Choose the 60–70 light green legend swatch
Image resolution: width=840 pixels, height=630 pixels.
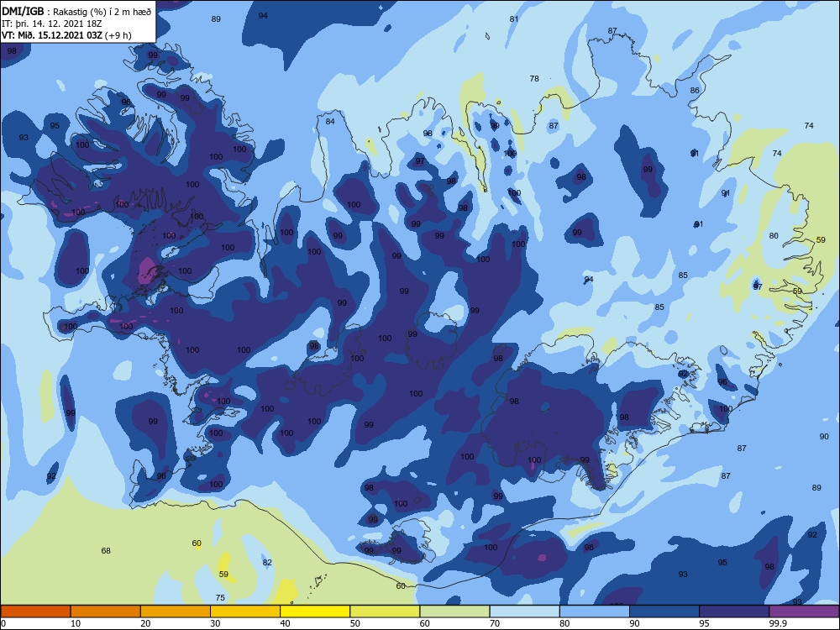click(454, 612)
